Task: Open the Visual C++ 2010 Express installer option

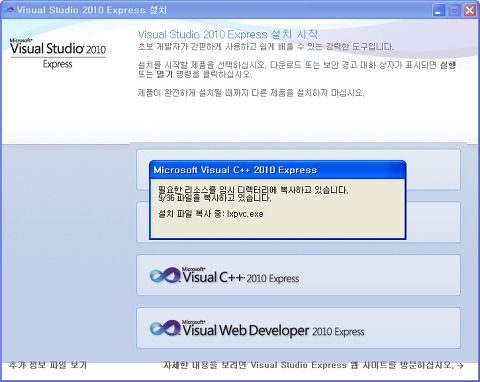Action: [298, 275]
